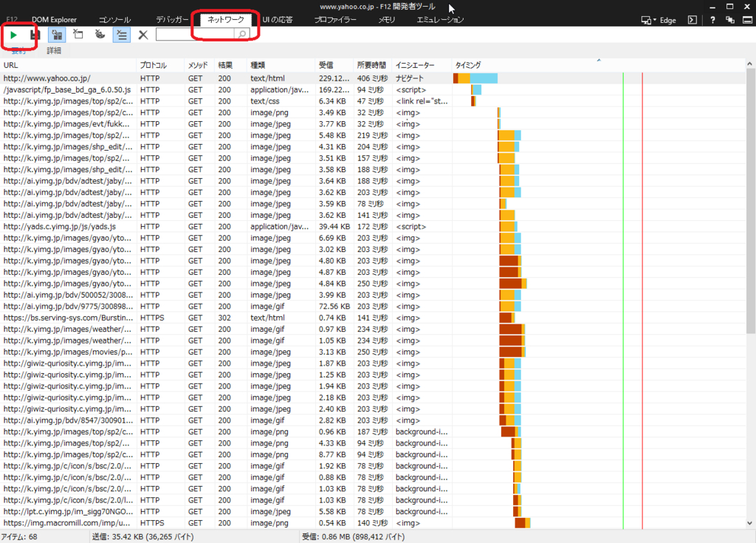The width and height of the screenshot is (756, 543).
Task: Sort by the メソッド column header
Action: coord(199,65)
